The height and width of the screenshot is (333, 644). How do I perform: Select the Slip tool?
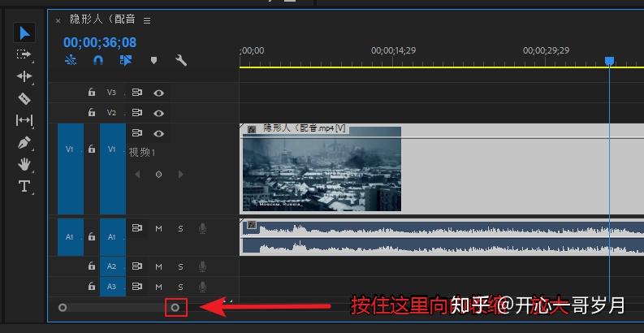pyautogui.click(x=24, y=120)
